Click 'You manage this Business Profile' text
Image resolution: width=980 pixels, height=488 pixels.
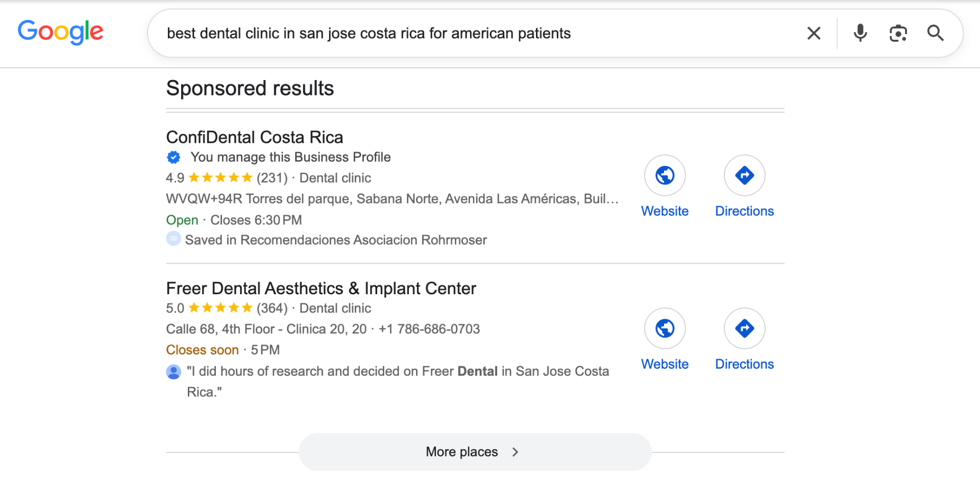(x=290, y=157)
